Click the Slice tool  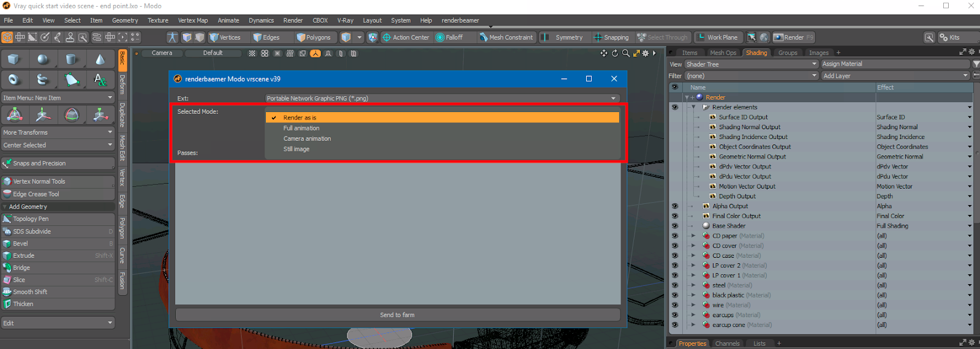click(x=58, y=280)
